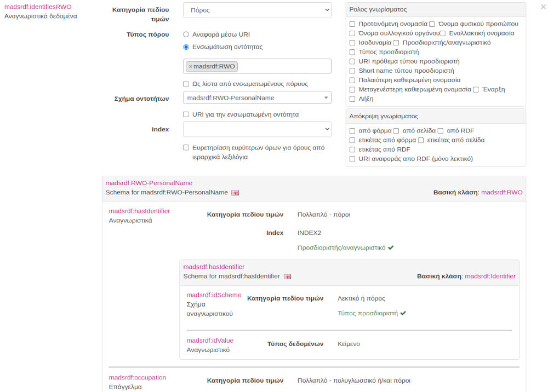Check 'URI για την ενσωματωμένη οντότητα'
Screen dimensions: 548x392
[x=186, y=114]
